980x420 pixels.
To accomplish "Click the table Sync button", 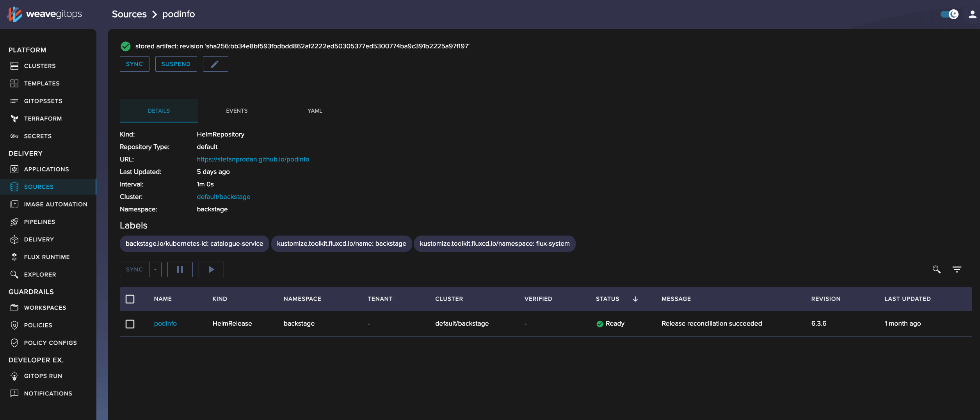I will coord(135,269).
